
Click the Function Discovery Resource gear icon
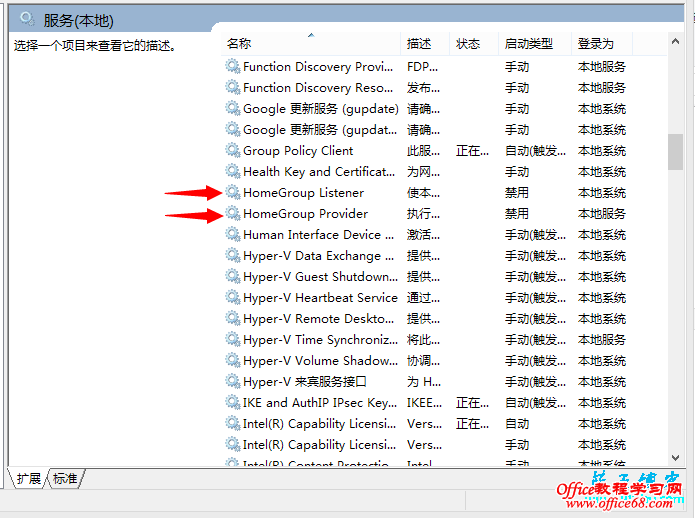(233, 87)
